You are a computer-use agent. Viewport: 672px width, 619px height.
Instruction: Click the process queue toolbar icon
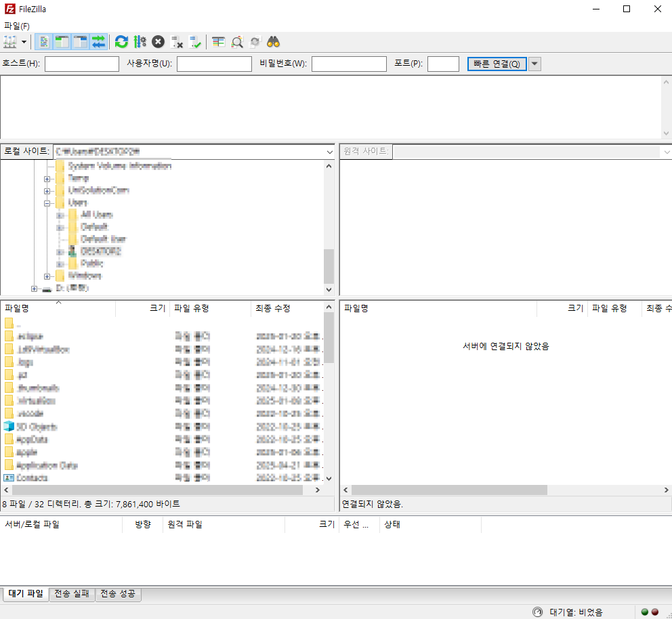140,42
